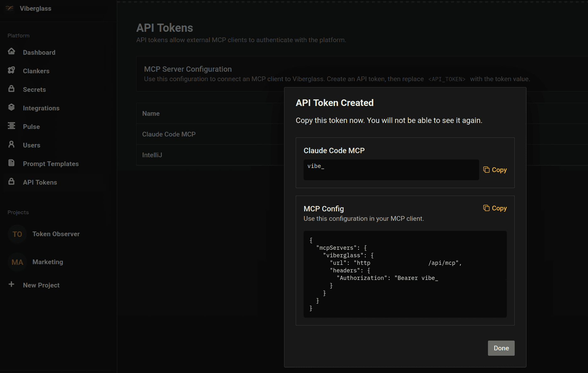Click the MA avatar for Marketing
588x373 pixels.
tap(17, 262)
